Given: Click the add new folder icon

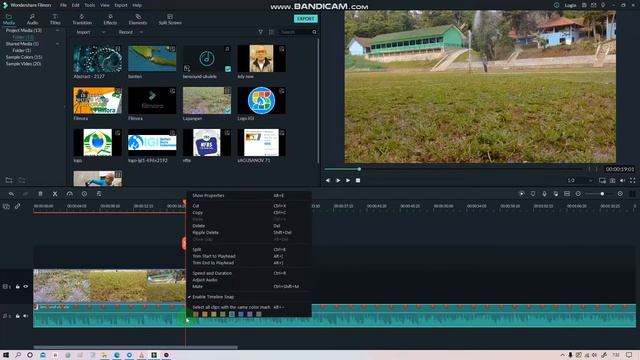Looking at the screenshot, I should click(9, 180).
